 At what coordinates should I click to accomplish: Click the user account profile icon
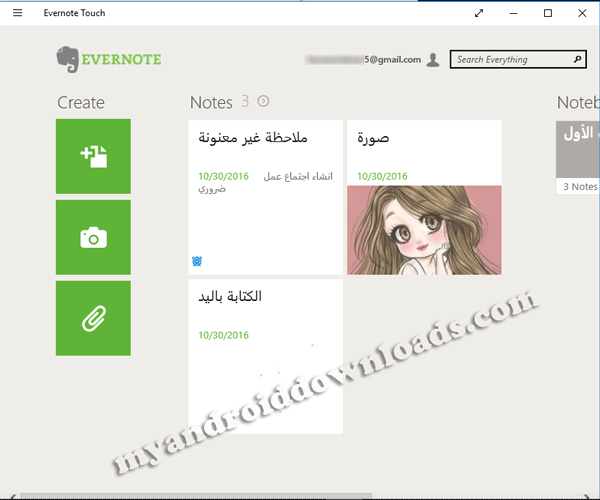point(433,60)
